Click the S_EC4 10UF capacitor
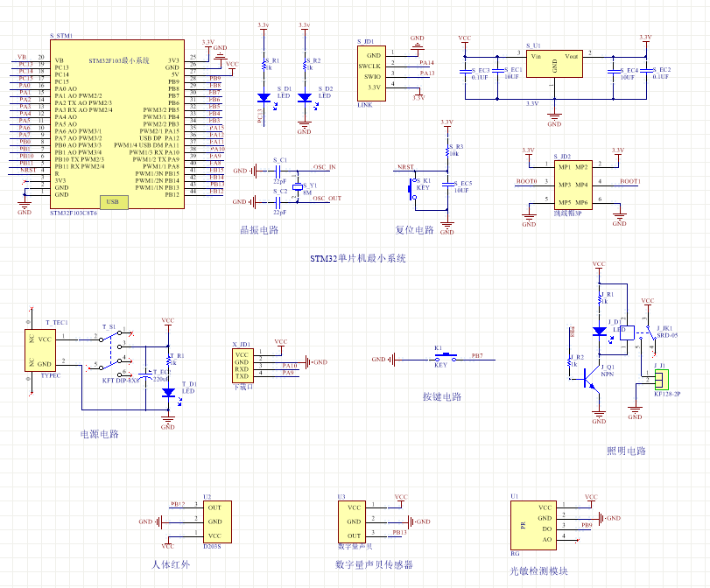 pos(614,72)
